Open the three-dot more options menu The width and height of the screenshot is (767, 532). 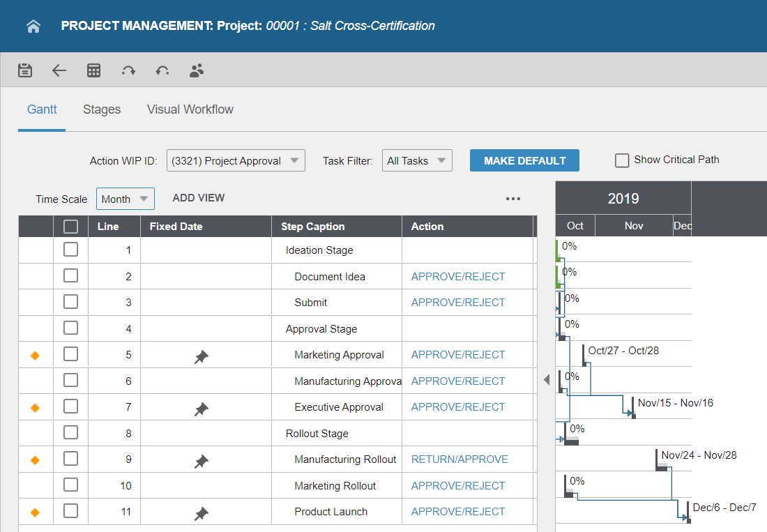(513, 199)
